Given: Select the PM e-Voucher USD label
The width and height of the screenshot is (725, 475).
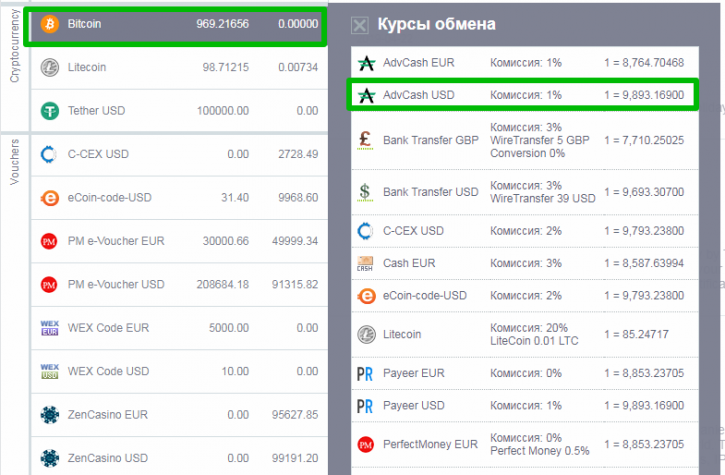Looking at the screenshot, I should coord(116,284).
